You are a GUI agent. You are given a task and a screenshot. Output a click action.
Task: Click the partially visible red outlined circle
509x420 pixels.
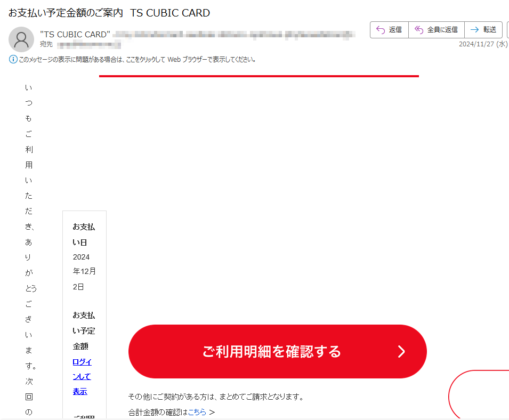click(x=479, y=394)
